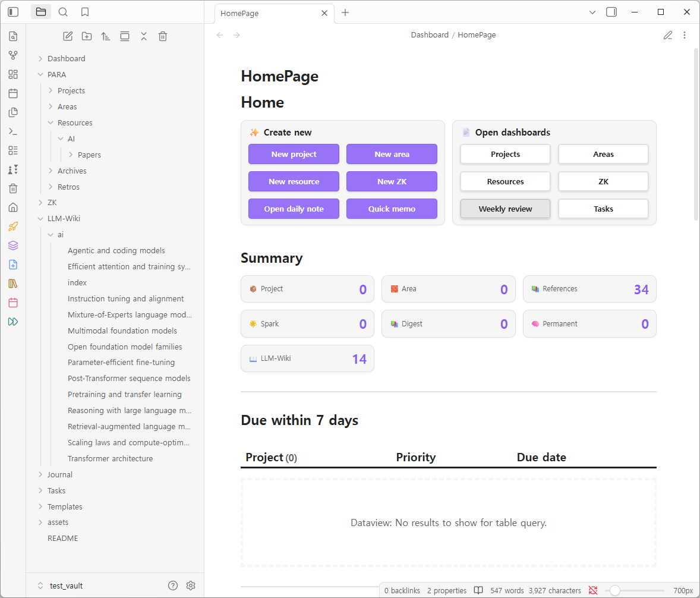Open search with the magnifier icon
Image resolution: width=700 pixels, height=598 pixels.
63,12
